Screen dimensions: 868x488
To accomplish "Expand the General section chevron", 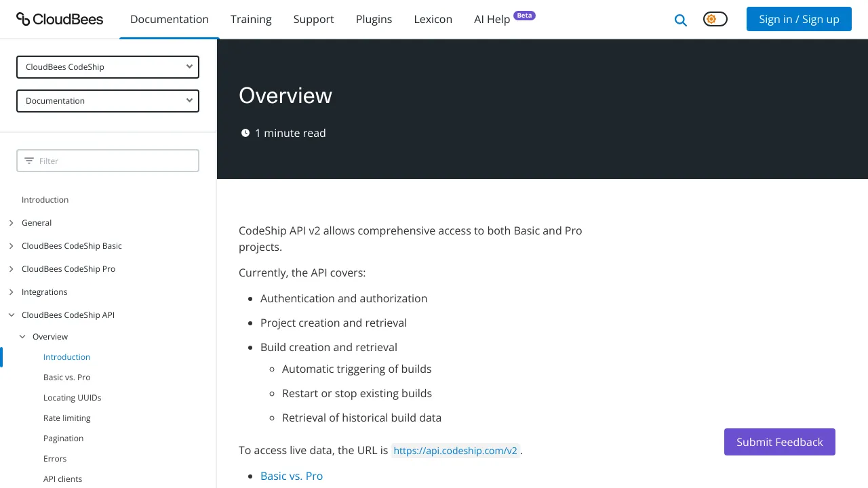I will 11,223.
